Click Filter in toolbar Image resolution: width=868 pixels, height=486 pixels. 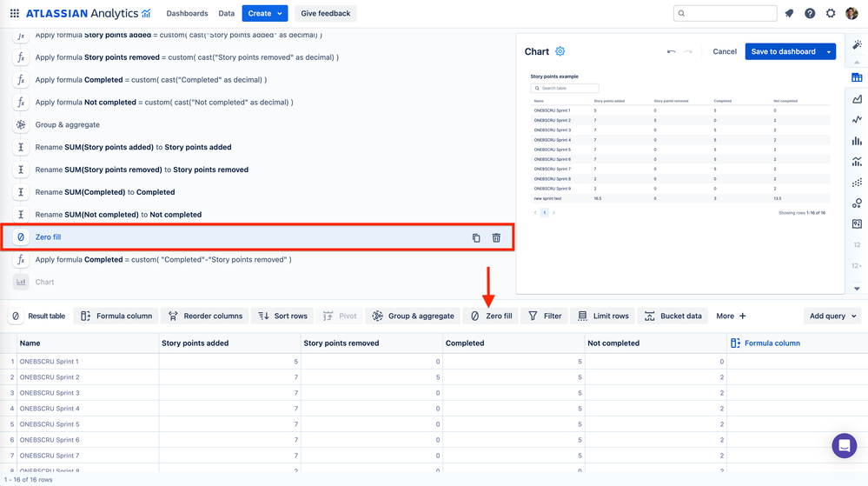click(546, 316)
